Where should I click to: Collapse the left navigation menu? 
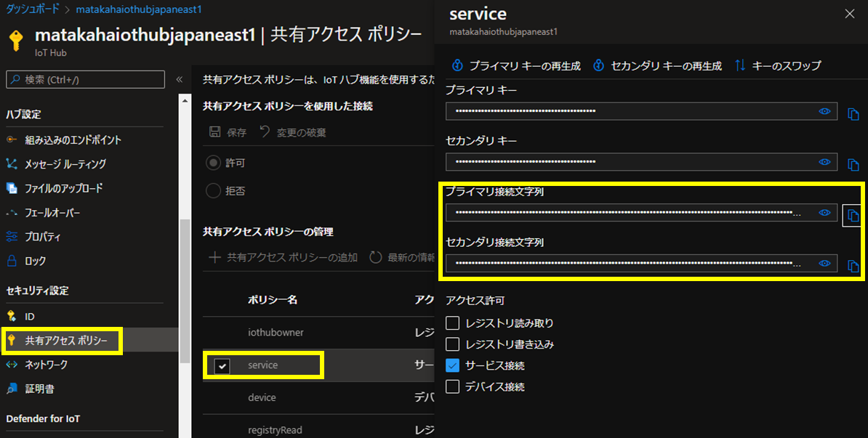[180, 80]
